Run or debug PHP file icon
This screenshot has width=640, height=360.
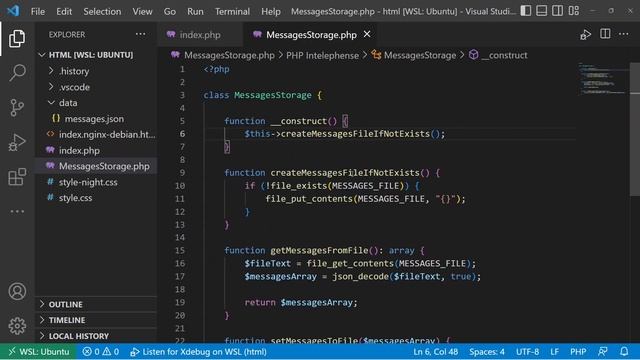click(x=585, y=35)
